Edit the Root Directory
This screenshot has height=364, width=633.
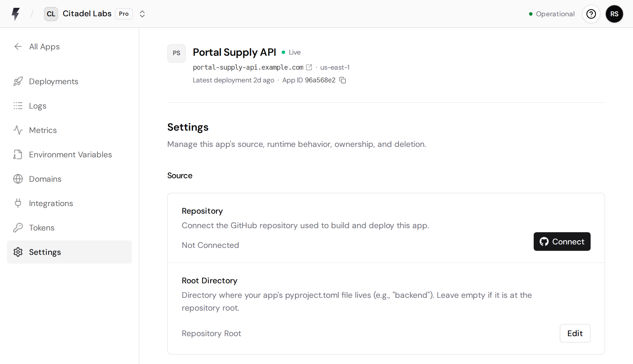point(575,333)
